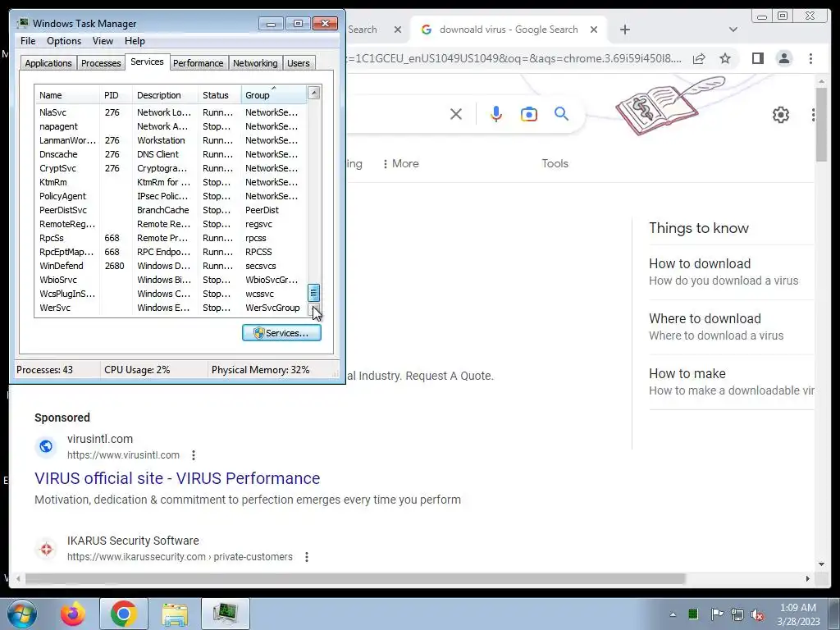Clear the Google search box with X
The height and width of the screenshot is (630, 840).
coord(456,114)
